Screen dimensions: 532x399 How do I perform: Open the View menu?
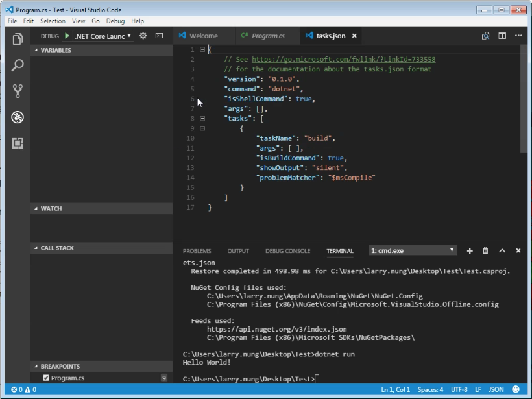coord(79,21)
